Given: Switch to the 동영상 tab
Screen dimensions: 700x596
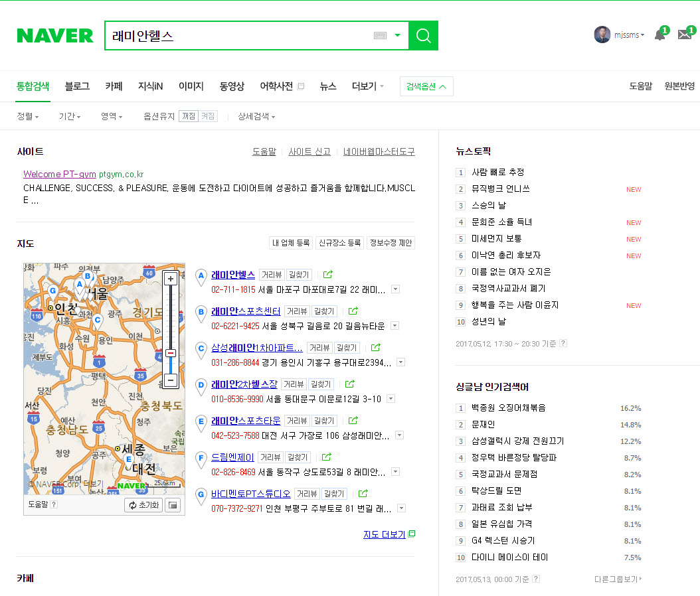Looking at the screenshot, I should [232, 86].
